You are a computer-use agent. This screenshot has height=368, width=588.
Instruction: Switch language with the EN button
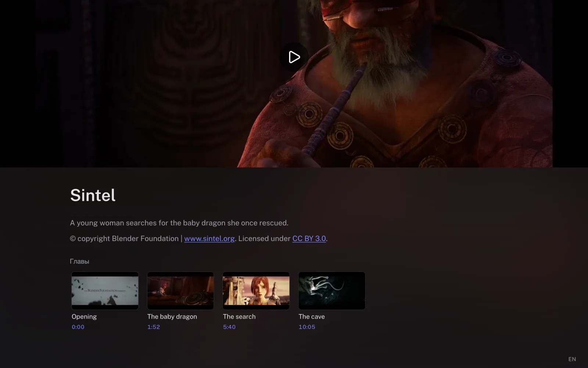pyautogui.click(x=572, y=359)
